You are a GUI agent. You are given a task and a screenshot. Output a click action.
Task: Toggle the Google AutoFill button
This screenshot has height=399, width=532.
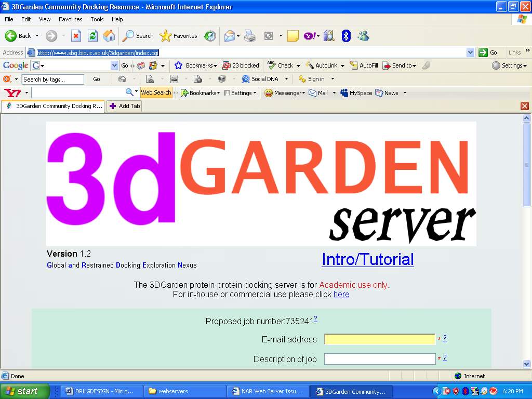[364, 65]
